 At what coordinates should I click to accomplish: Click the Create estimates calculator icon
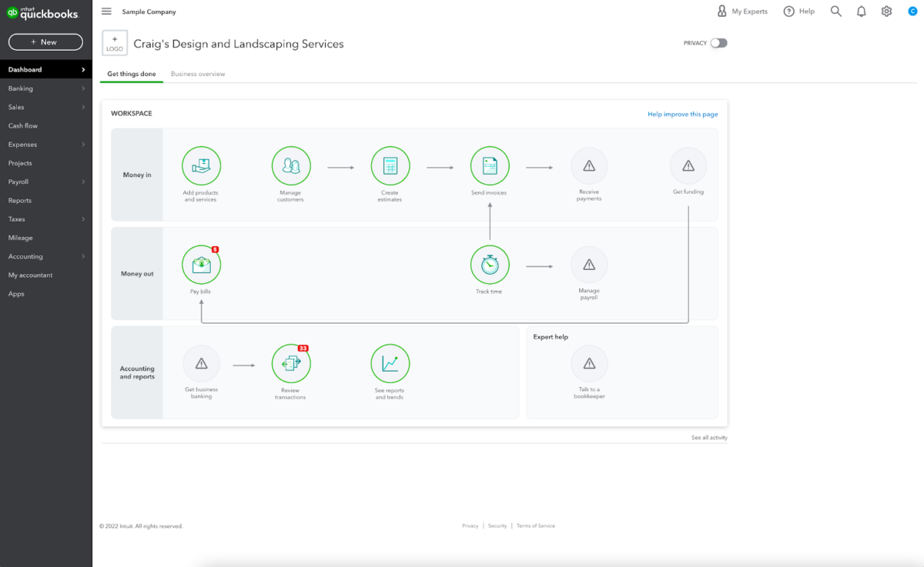coord(390,165)
